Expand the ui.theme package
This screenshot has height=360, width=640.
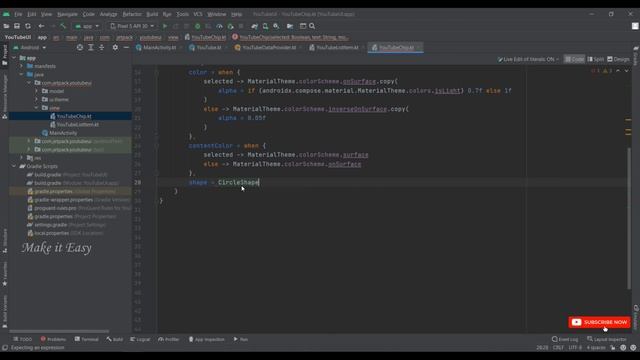36,100
